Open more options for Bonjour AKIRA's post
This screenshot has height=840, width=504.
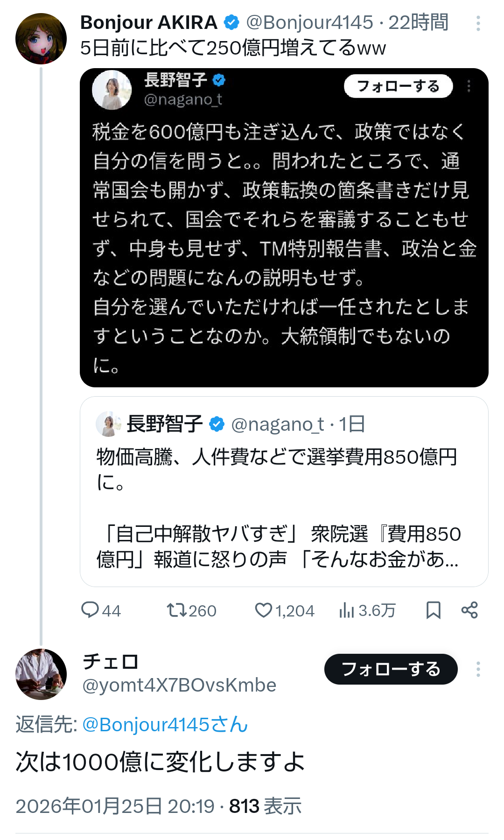(x=478, y=23)
